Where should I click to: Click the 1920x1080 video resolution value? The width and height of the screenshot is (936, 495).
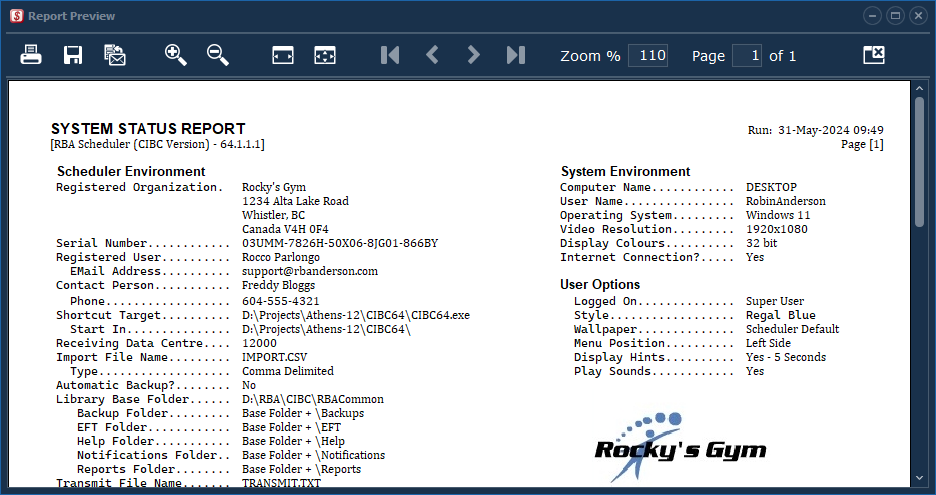pos(777,229)
